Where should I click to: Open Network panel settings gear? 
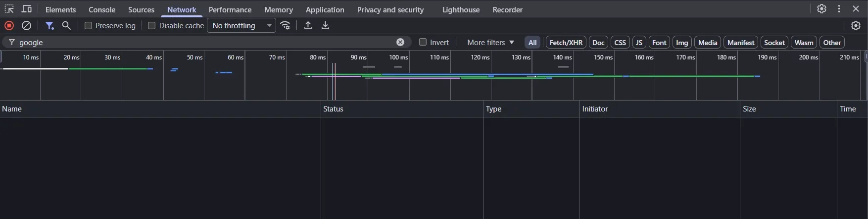(x=856, y=26)
